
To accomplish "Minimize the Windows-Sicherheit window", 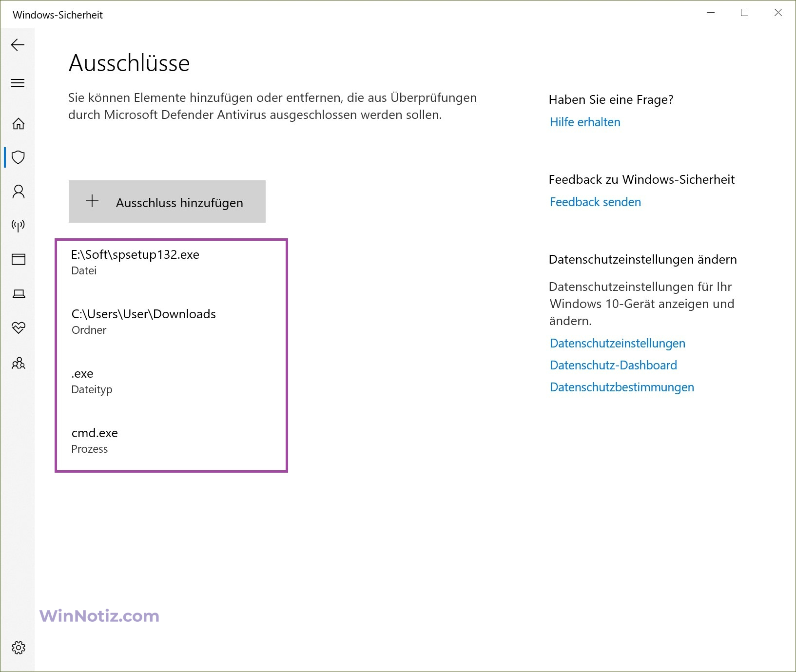I will coord(711,13).
